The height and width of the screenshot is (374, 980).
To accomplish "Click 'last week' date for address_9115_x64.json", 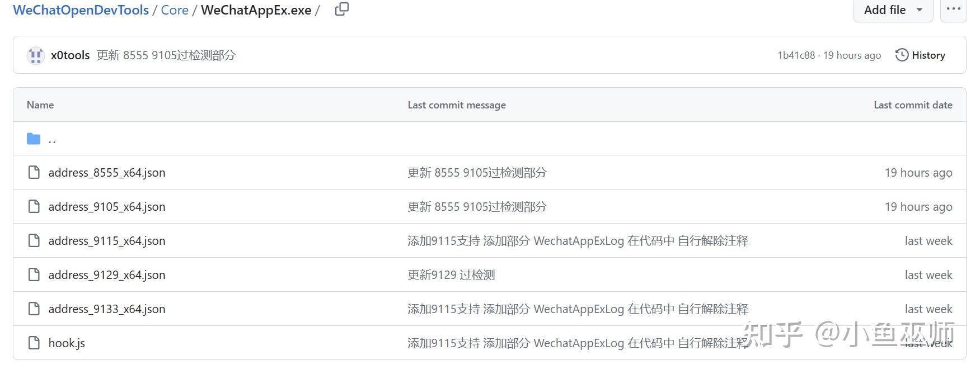I will pyautogui.click(x=929, y=241).
